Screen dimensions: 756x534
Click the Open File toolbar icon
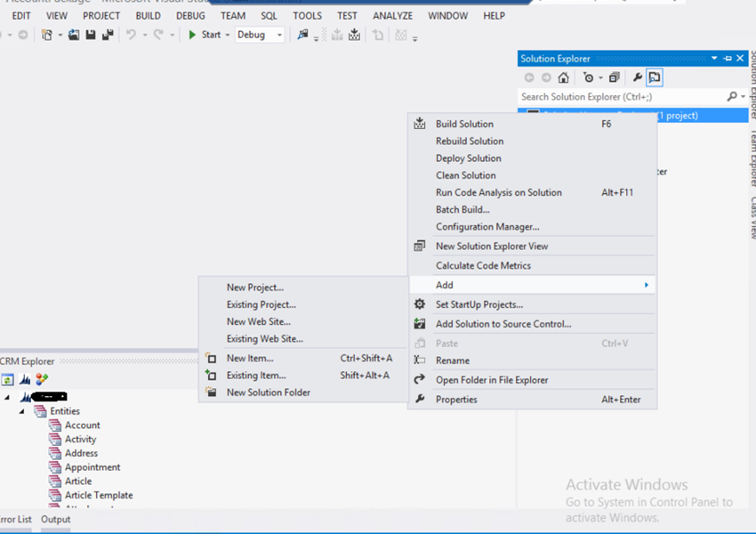74,35
